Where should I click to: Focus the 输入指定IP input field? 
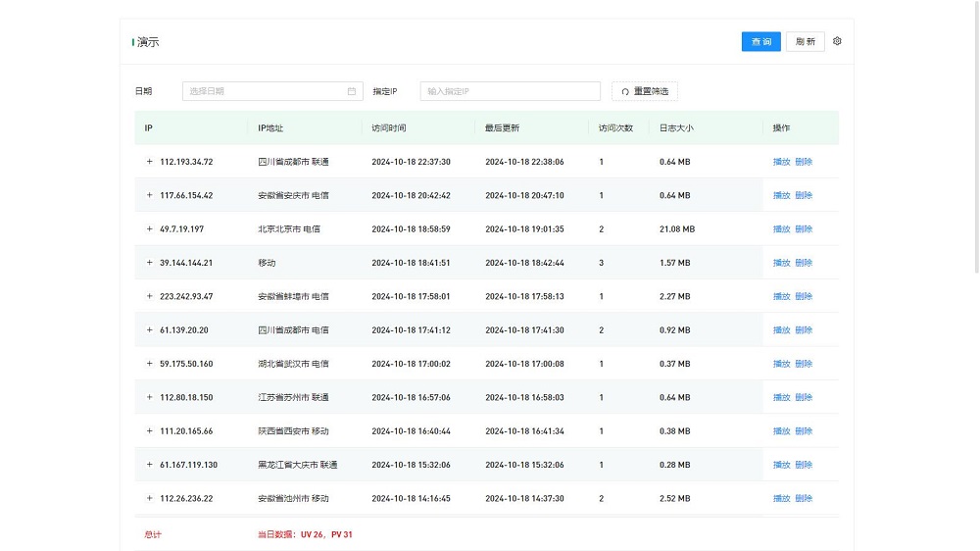[510, 91]
